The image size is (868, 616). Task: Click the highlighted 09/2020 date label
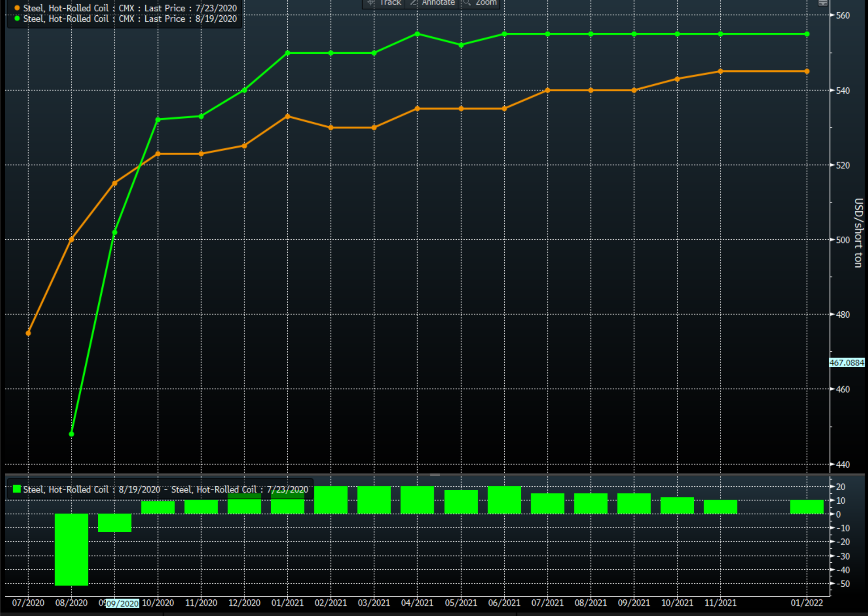click(122, 603)
